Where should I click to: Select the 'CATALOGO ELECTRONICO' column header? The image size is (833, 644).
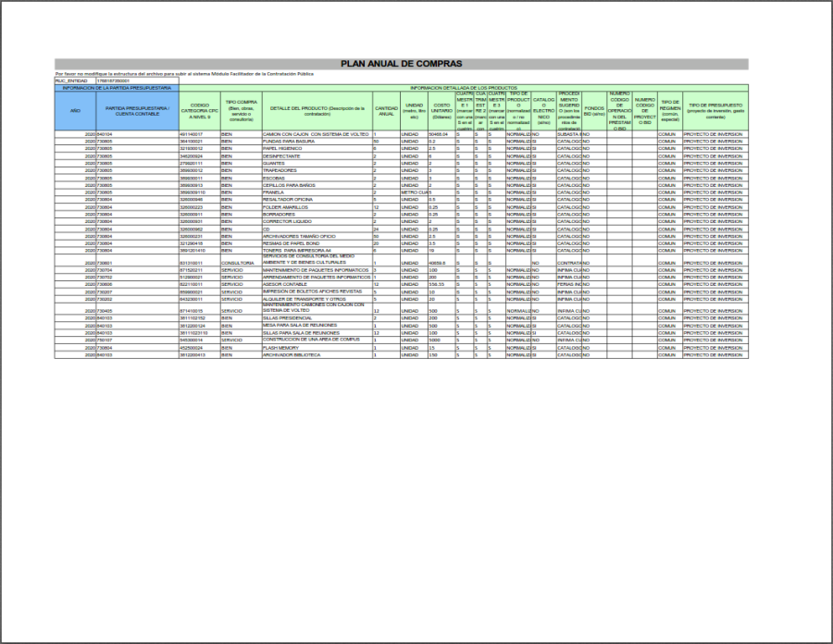coord(543,111)
